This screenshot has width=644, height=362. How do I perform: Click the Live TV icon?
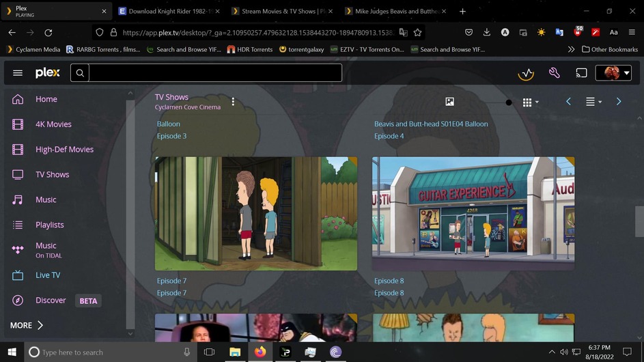coord(18,275)
